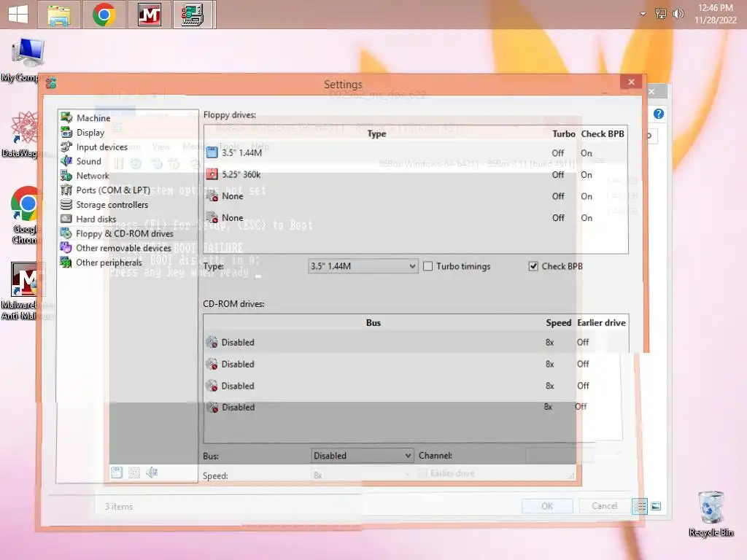Select the Sound settings category
Screen dimensions: 747x560
coord(81,161)
